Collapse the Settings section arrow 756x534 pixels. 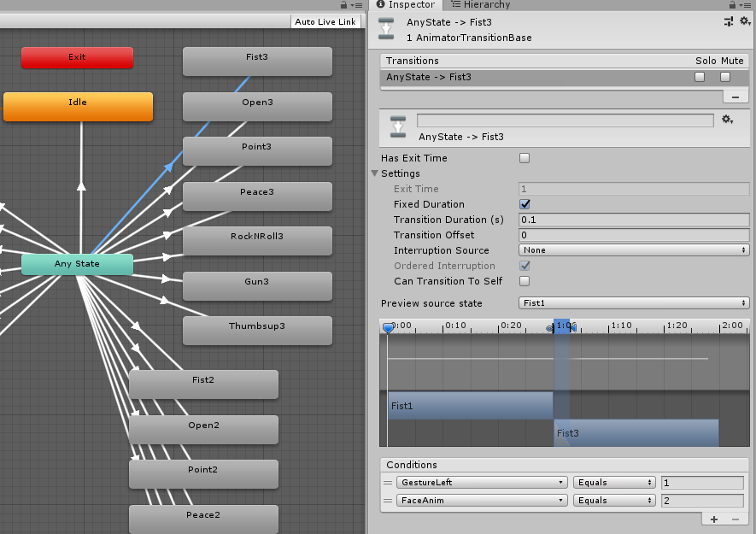(x=374, y=173)
